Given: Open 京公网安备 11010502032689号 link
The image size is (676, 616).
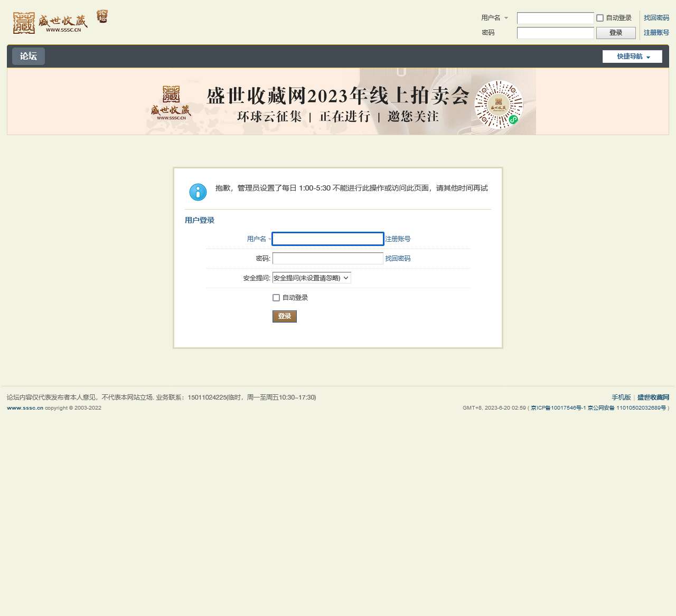Looking at the screenshot, I should [x=627, y=408].
